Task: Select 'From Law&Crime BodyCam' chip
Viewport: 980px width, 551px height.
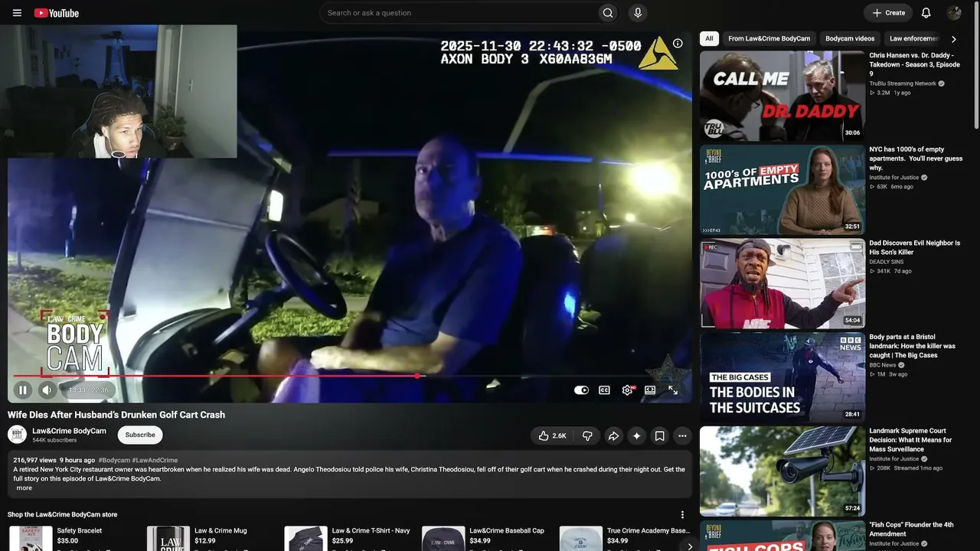Action: click(769, 38)
